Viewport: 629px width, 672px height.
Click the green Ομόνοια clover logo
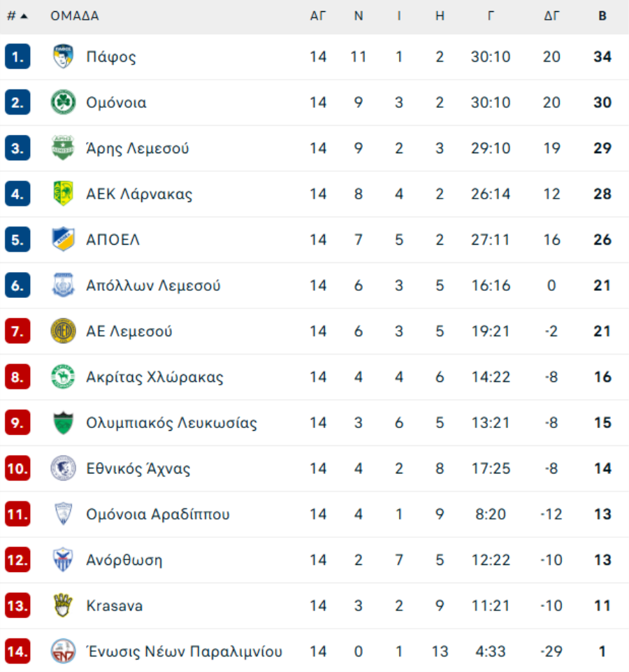(64, 103)
